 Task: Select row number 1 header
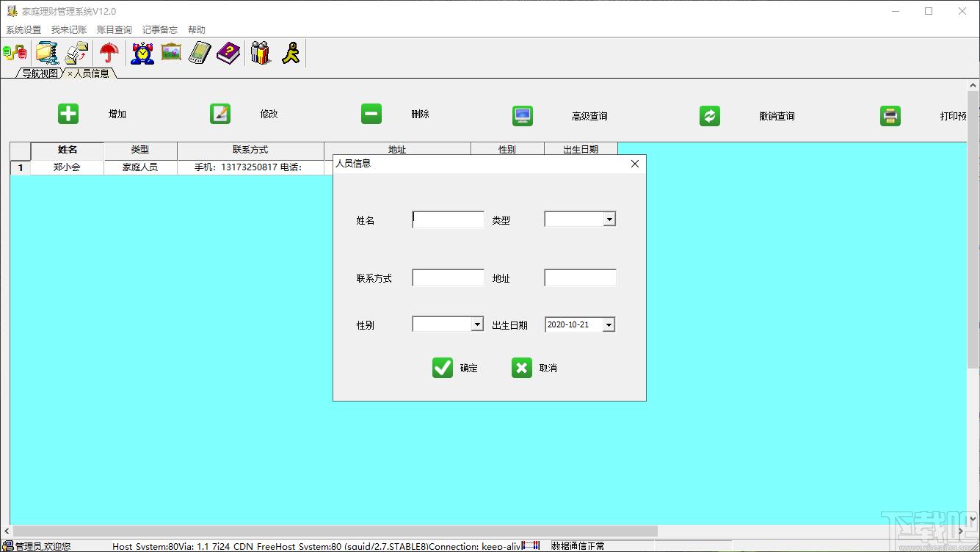(x=21, y=167)
